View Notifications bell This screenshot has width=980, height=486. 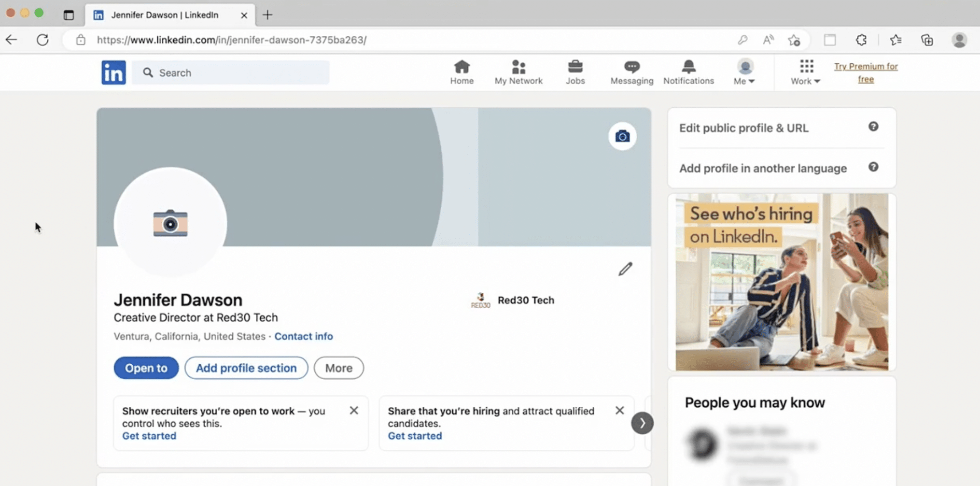[x=688, y=72]
